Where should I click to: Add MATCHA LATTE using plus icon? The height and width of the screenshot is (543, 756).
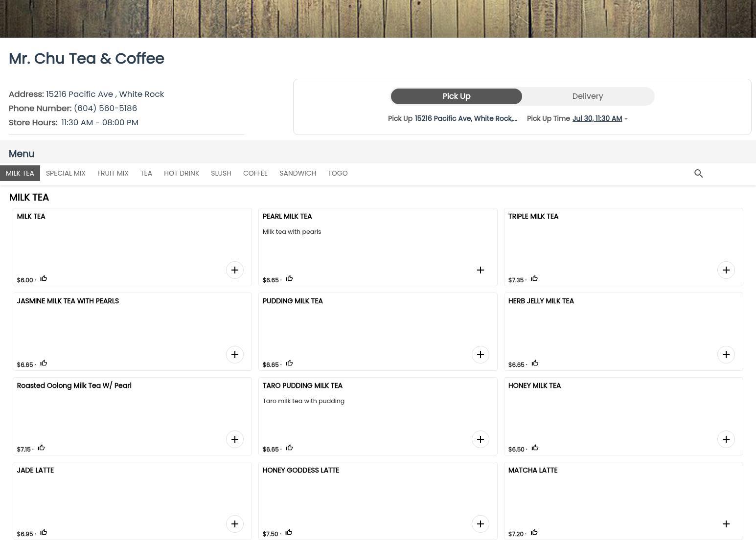(x=726, y=524)
